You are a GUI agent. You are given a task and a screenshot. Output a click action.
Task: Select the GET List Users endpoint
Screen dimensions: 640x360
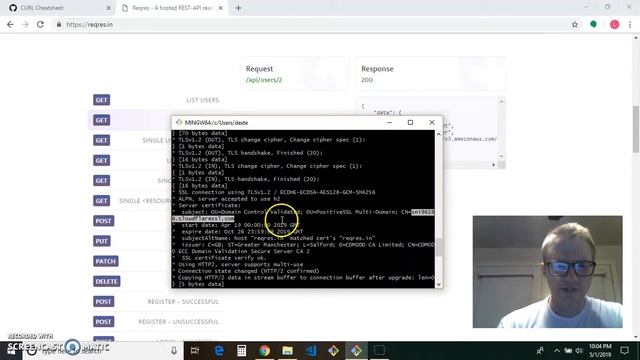(x=156, y=100)
